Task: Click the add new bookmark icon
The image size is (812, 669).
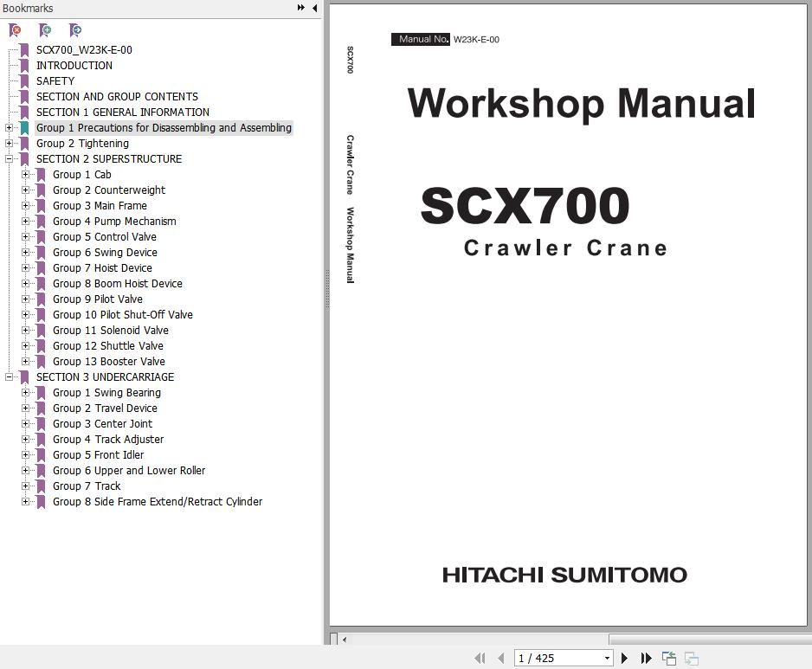Action: [x=45, y=30]
